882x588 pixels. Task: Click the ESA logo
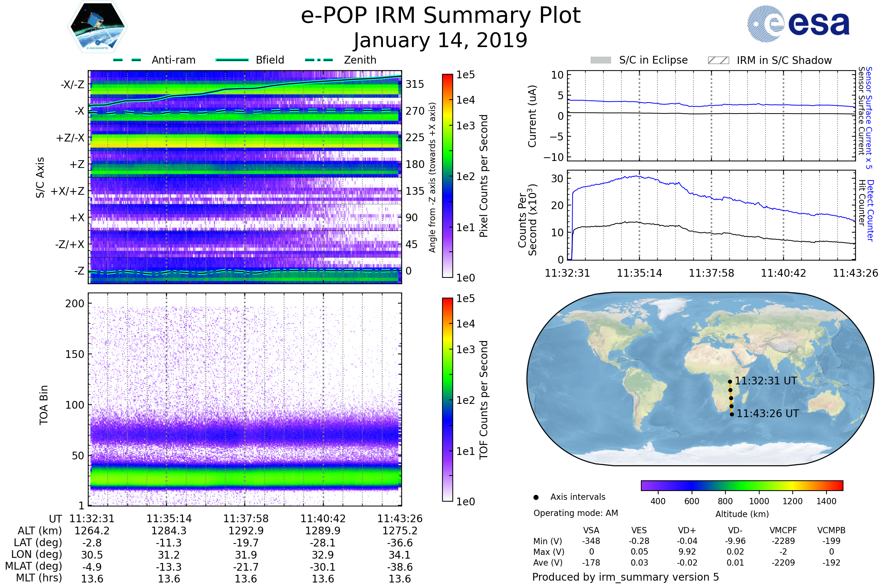[798, 24]
